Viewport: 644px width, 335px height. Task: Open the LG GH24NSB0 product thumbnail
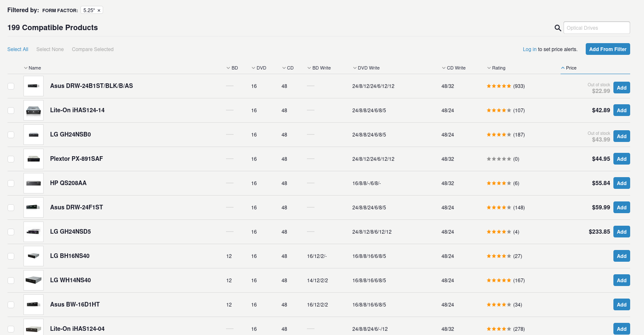point(34,134)
